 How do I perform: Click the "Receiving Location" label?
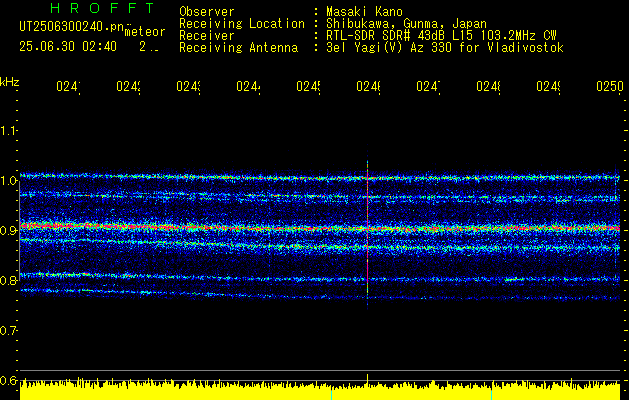[242, 24]
